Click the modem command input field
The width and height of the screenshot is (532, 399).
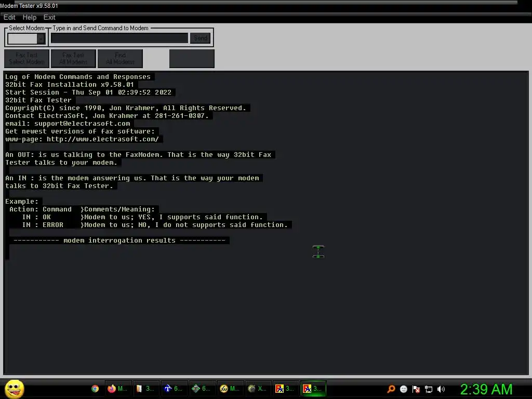pos(119,38)
